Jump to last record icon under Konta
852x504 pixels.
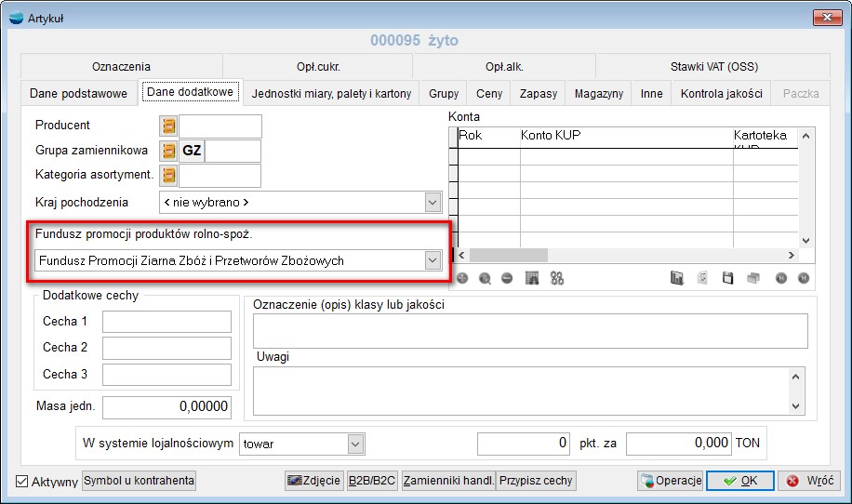coord(804,279)
